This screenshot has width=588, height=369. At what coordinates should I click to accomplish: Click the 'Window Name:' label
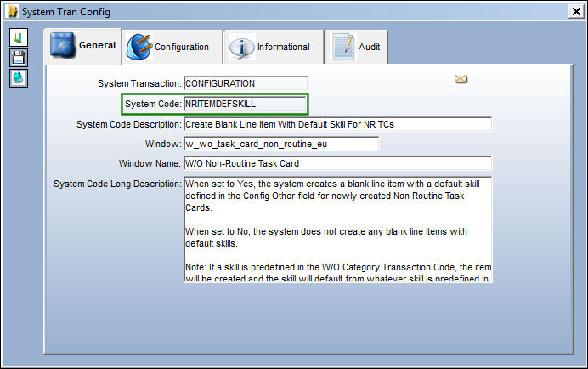pos(150,163)
